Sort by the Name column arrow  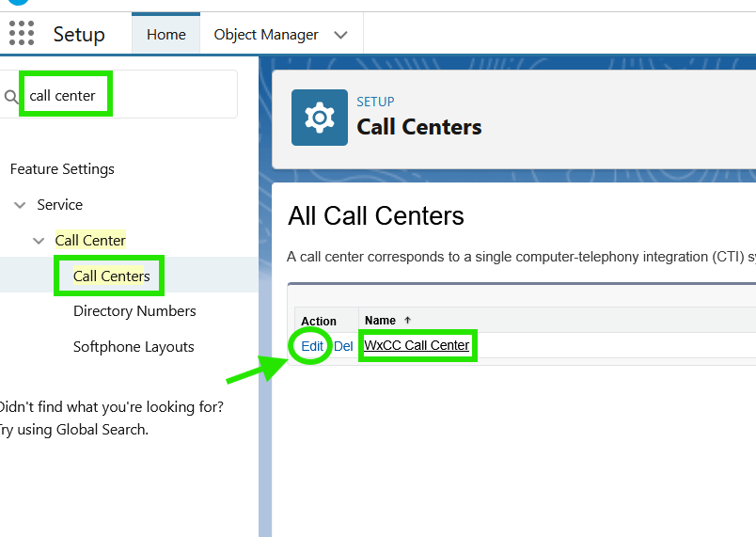(x=407, y=320)
